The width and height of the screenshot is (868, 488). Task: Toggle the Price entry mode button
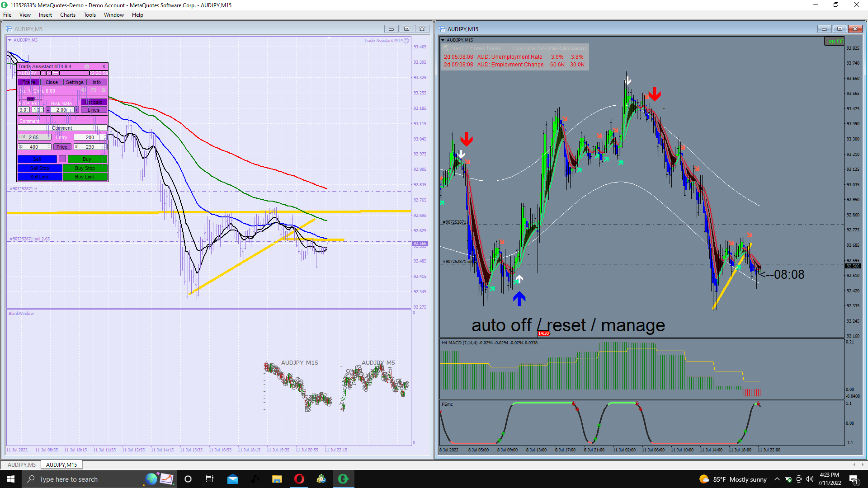[62, 147]
